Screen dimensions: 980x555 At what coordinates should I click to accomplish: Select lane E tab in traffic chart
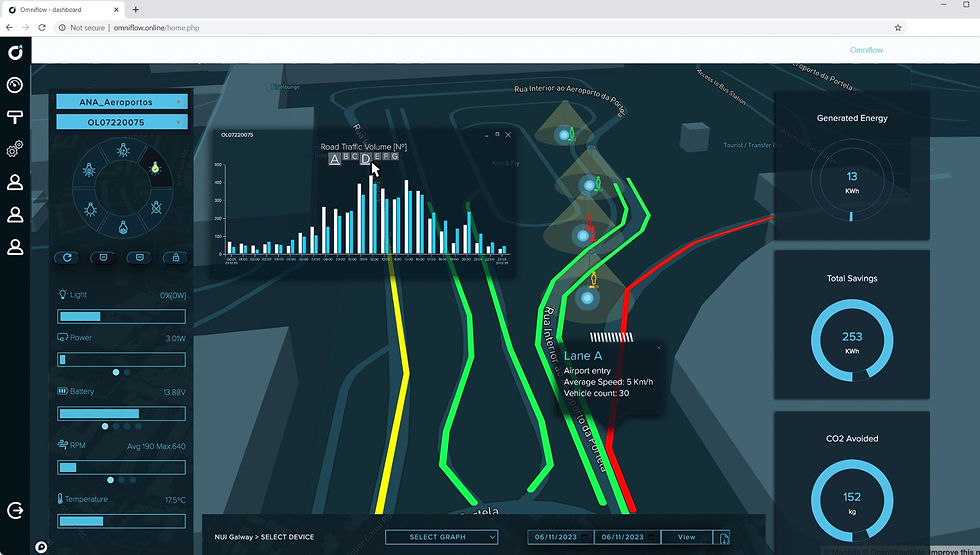377,156
